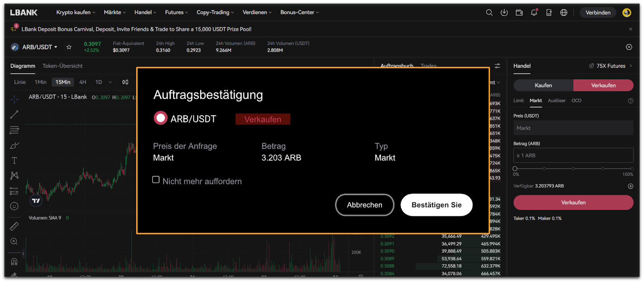Select the brush drawing tool
The width and height of the screenshot is (644, 283).
coord(14,145)
